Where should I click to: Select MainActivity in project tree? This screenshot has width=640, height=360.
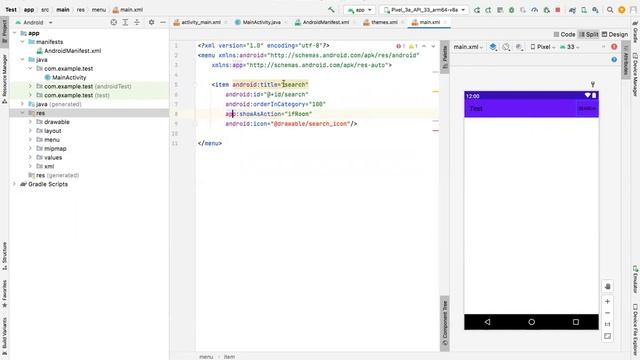tap(65, 78)
